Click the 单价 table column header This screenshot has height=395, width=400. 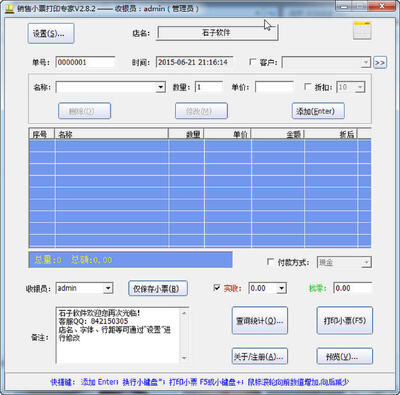click(228, 134)
